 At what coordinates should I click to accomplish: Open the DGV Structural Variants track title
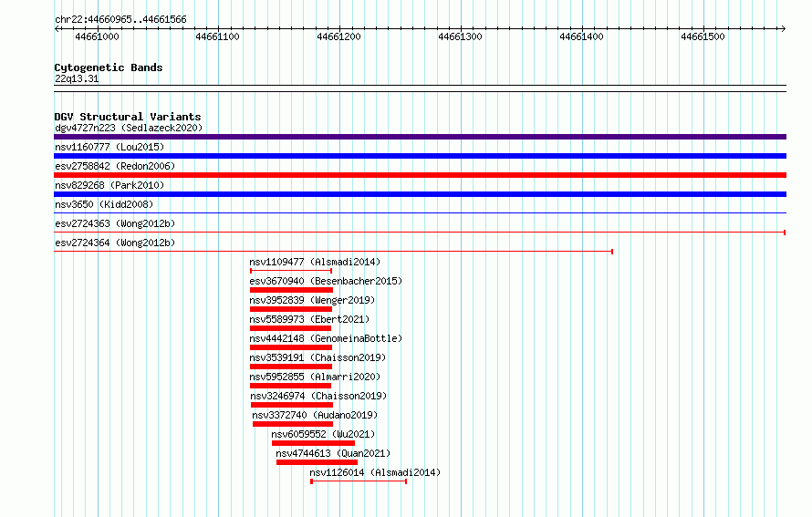(128, 117)
